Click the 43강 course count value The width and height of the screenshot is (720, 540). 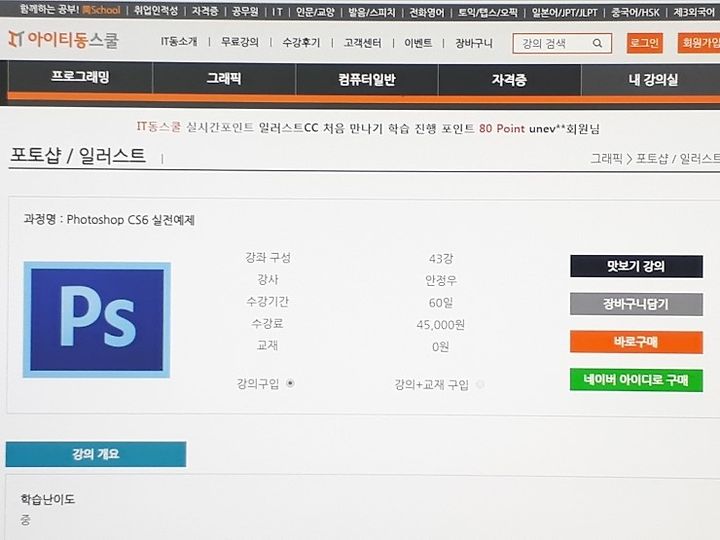[441, 259]
